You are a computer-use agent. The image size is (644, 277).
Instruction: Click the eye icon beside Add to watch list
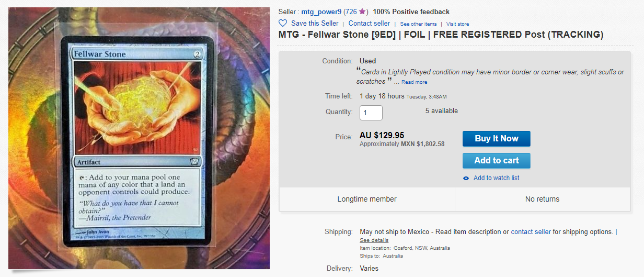point(466,178)
